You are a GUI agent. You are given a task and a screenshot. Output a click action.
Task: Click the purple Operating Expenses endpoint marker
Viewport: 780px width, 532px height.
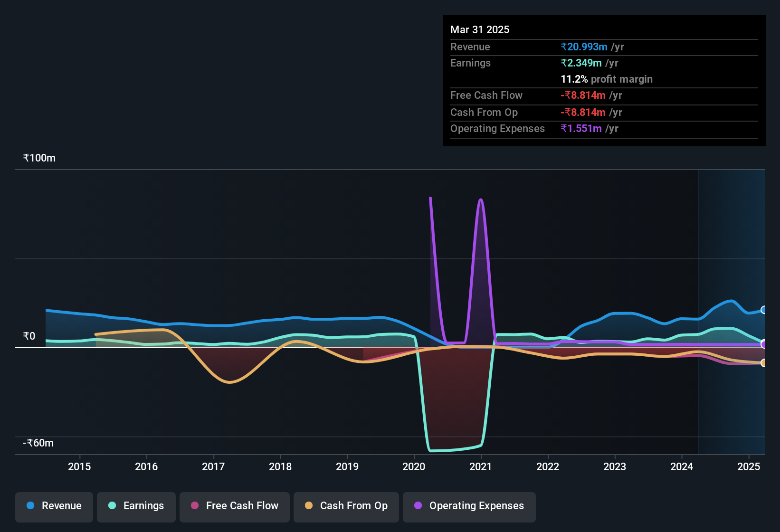(x=764, y=344)
